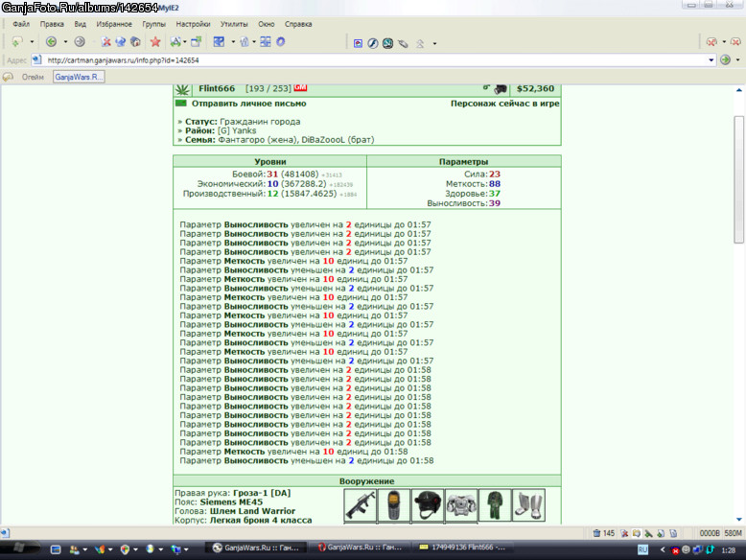
Task: Expand the address bar URL dropdown
Action: point(711,60)
